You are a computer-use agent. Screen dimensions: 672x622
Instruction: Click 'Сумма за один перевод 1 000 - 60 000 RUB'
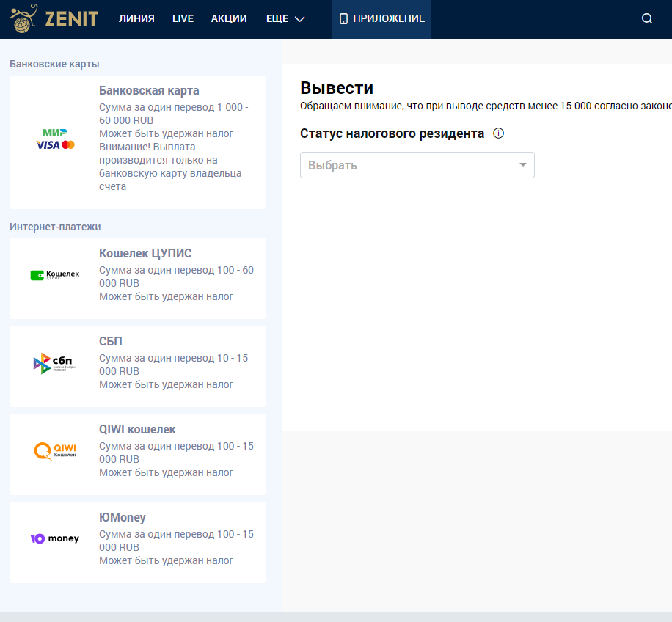(174, 114)
